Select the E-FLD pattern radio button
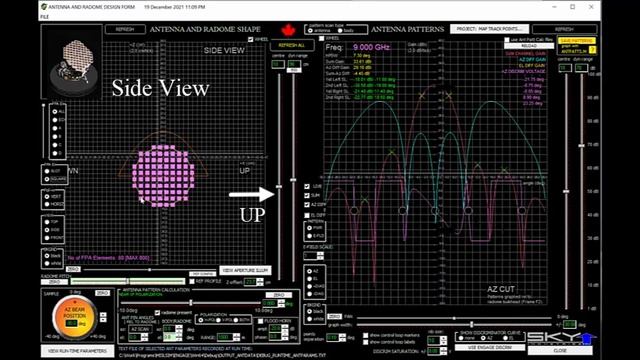640x360 pixels. 309,236
